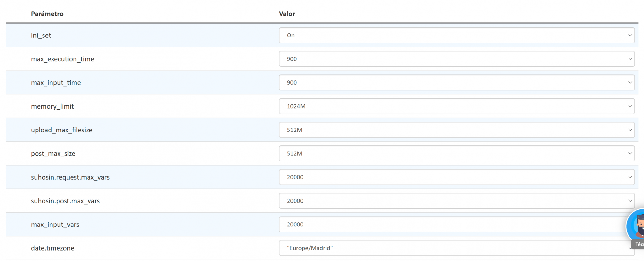Image resolution: width=644 pixels, height=261 pixels.
Task: Click the chevron arrow of upload_max_filesize
Action: click(x=630, y=130)
